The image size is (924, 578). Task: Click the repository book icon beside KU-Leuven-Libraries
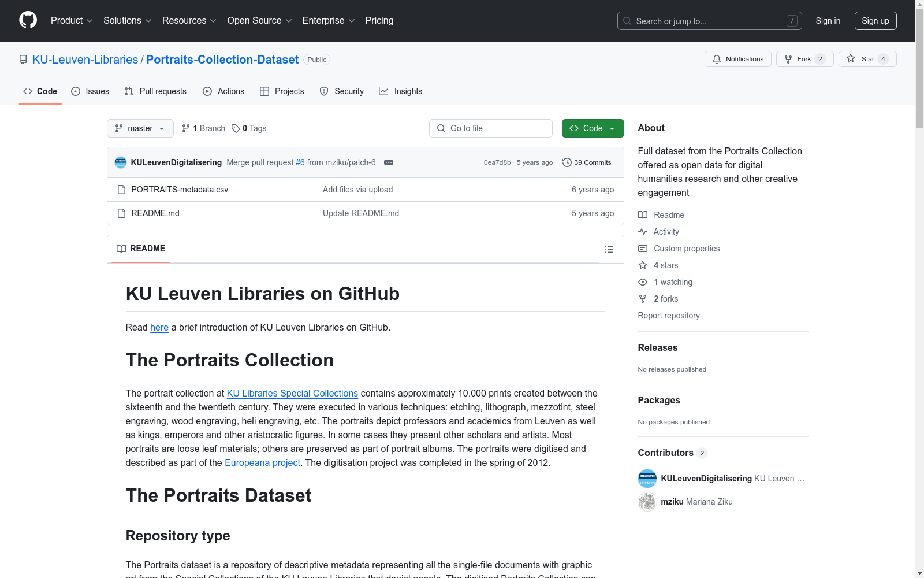pos(23,60)
